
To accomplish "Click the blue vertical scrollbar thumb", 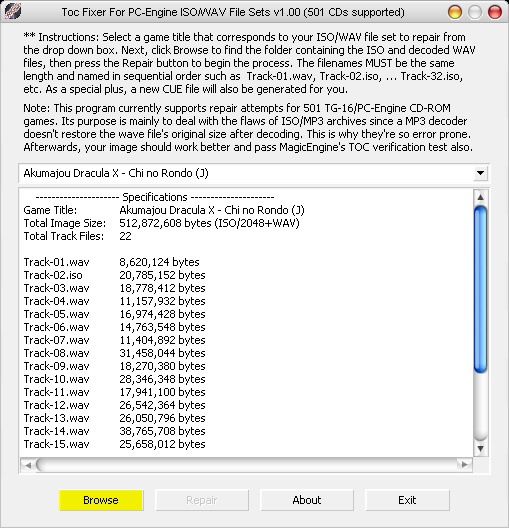I will point(481,289).
